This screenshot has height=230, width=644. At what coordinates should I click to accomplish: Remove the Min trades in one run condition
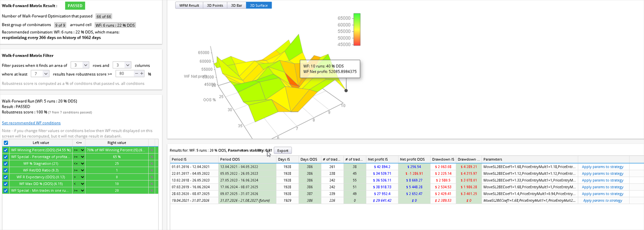(x=152, y=191)
